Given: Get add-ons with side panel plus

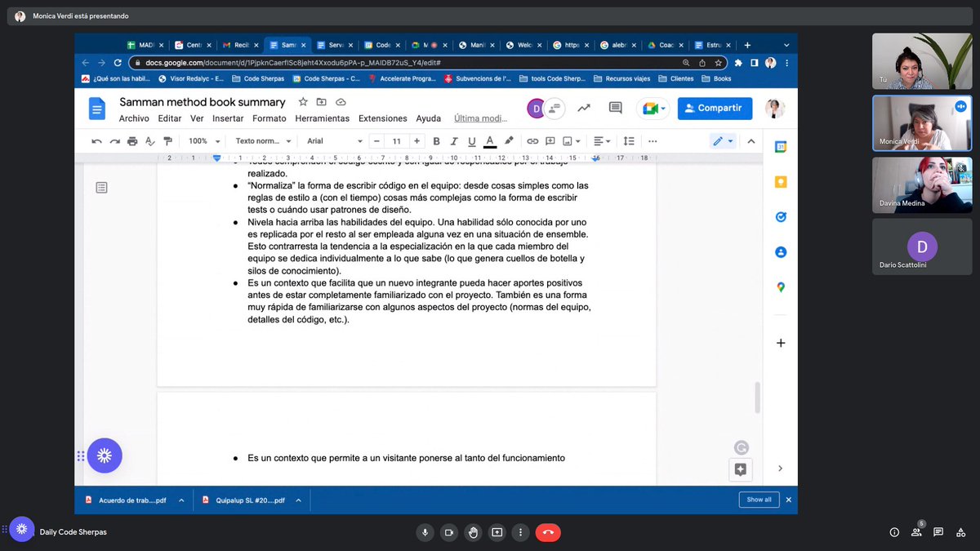Looking at the screenshot, I should [781, 343].
